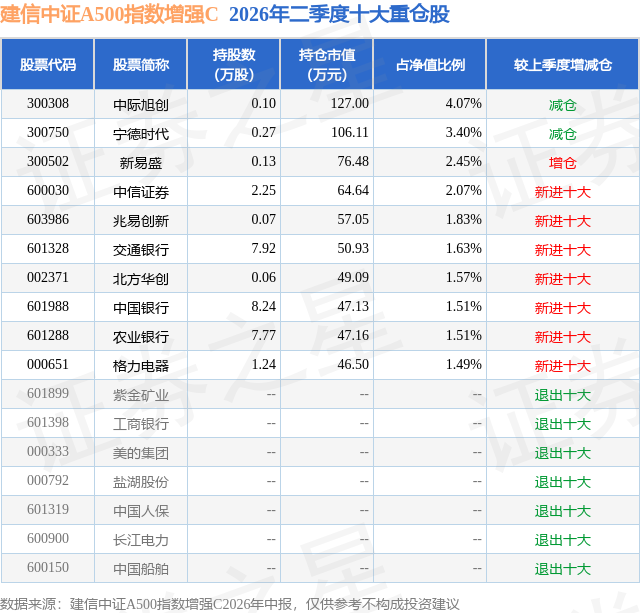Open stock code 601398
The image size is (640, 613).
point(48,422)
